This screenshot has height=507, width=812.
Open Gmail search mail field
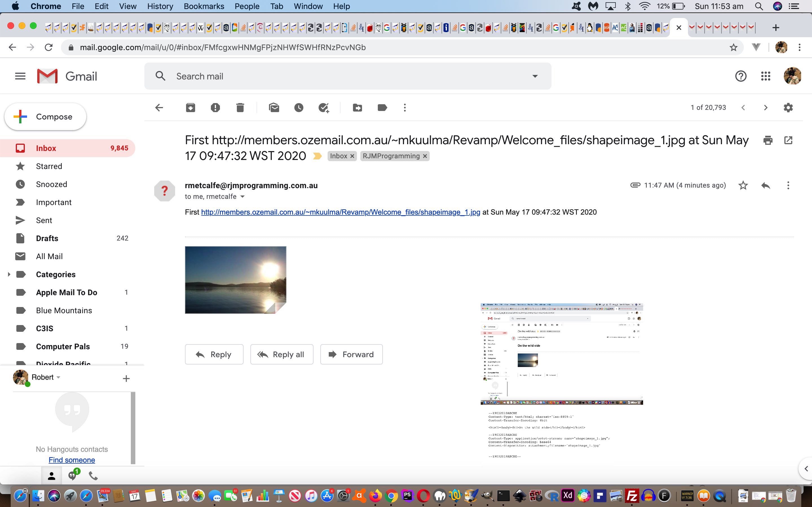coord(348,76)
